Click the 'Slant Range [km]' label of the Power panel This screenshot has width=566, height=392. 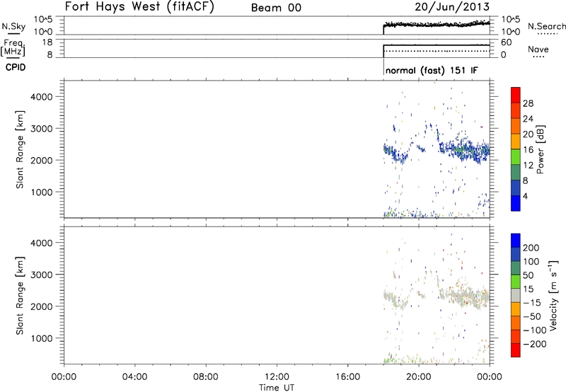click(x=20, y=149)
